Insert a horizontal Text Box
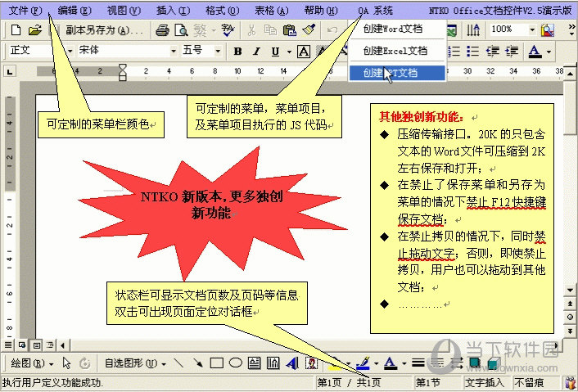Screen dimensions: 578x392 coord(254,363)
